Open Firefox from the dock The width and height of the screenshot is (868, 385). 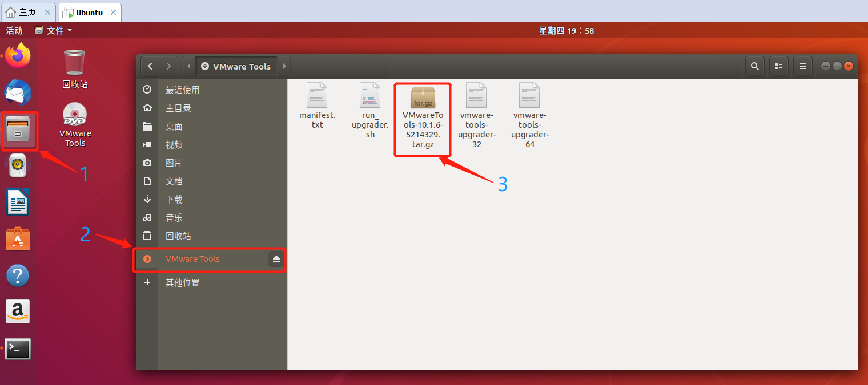point(18,56)
